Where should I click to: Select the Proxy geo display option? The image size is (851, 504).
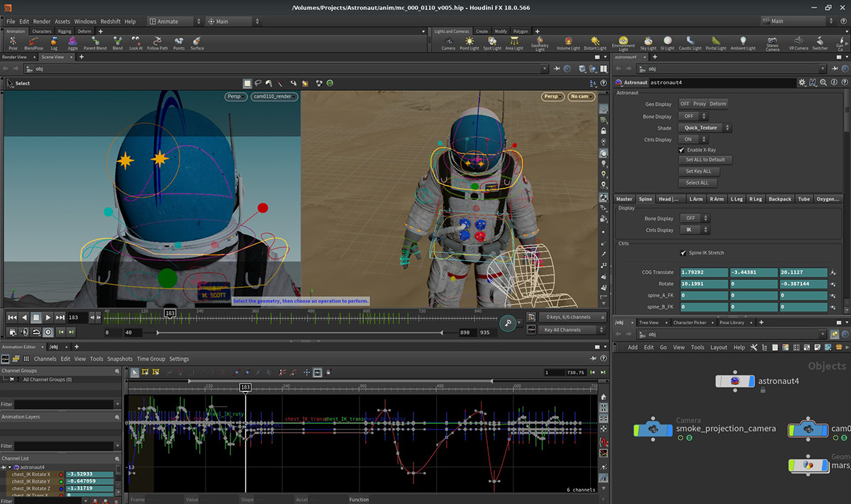pos(699,104)
